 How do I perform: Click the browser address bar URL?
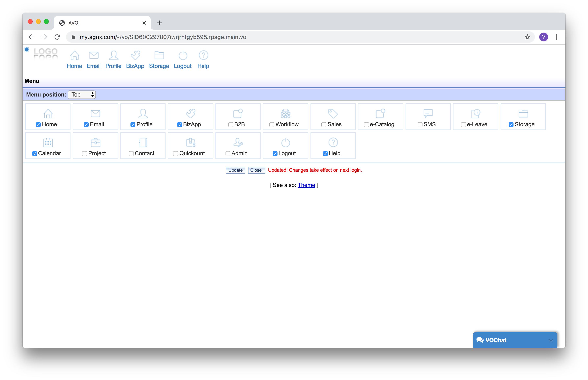(163, 37)
